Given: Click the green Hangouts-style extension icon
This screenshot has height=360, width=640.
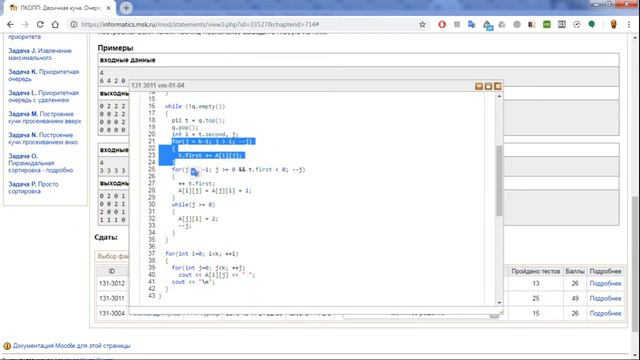Looking at the screenshot, I should click(x=591, y=24).
